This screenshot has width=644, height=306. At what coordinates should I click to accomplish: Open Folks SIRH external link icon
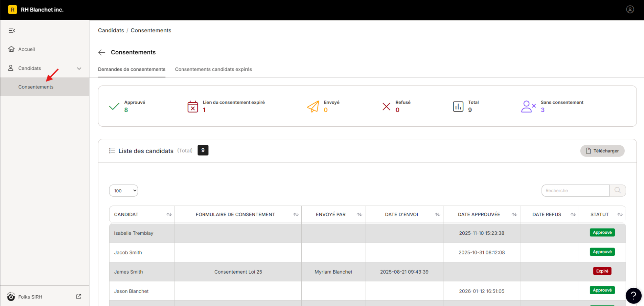pyautogui.click(x=79, y=296)
